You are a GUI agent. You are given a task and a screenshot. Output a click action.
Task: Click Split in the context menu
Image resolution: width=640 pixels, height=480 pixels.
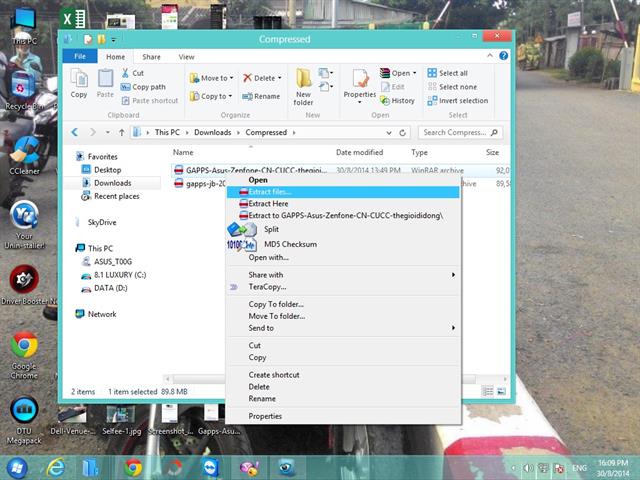tap(343, 229)
